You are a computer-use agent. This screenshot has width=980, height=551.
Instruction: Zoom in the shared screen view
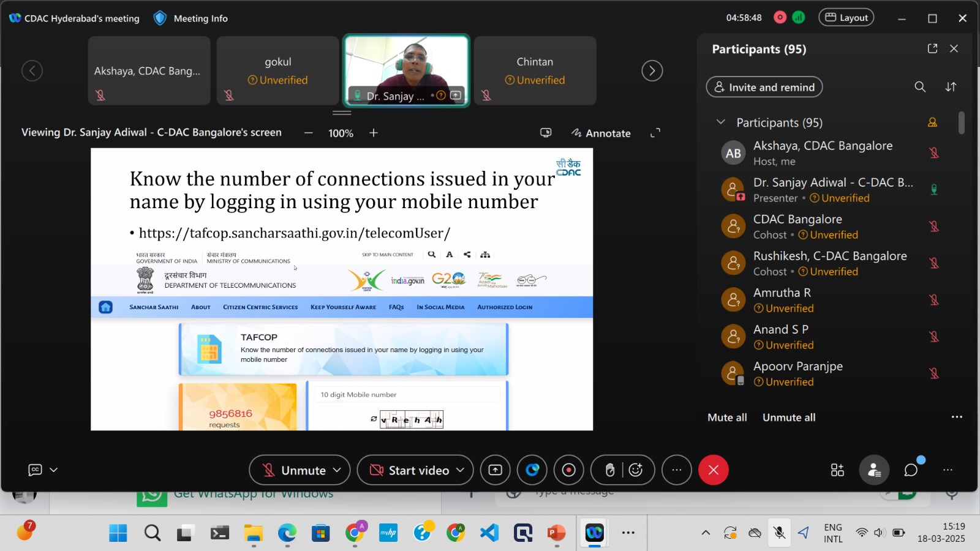click(374, 133)
